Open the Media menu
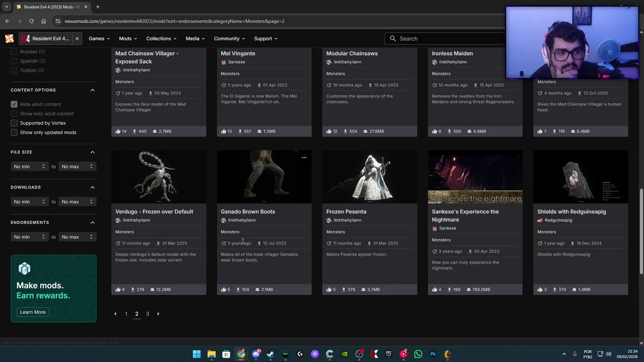Screen dimensions: 644x362 [x=196, y=39]
